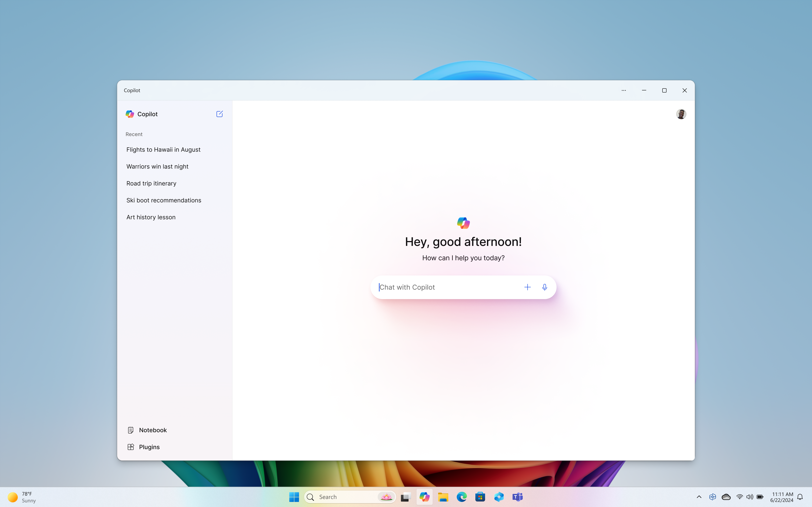This screenshot has height=507, width=812.
Task: Open the Flights to Hawaii in August chat
Action: coord(163,149)
